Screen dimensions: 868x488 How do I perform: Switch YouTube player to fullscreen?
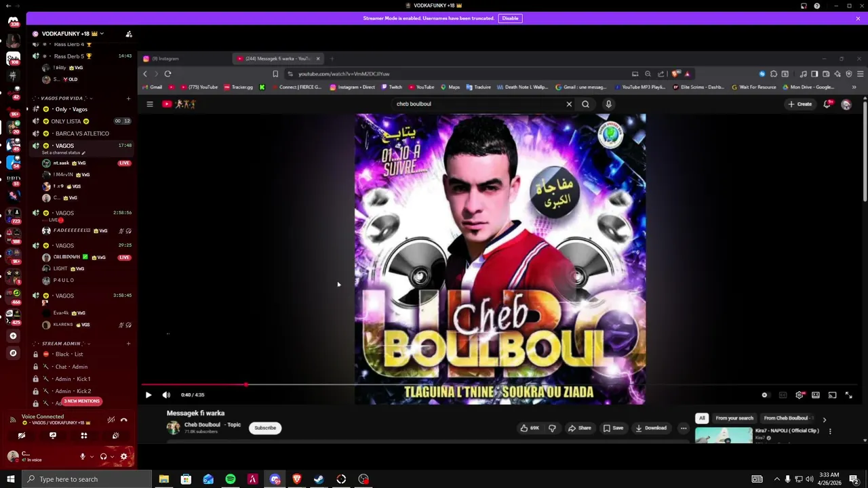[848, 395]
